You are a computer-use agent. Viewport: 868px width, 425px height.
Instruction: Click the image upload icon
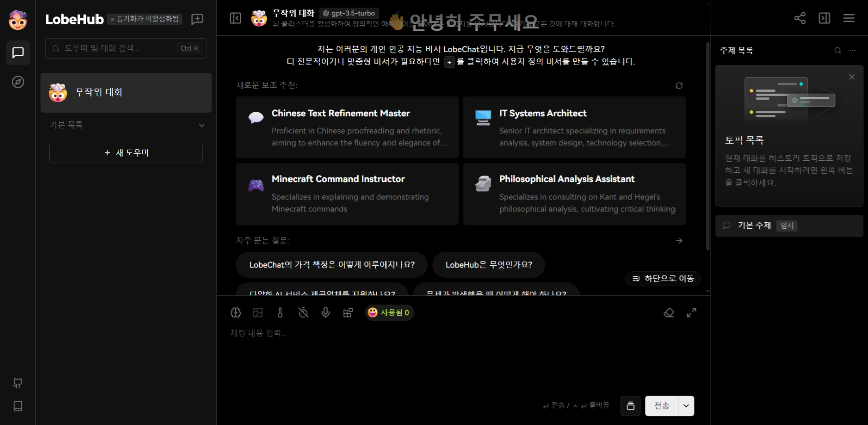coord(258,313)
